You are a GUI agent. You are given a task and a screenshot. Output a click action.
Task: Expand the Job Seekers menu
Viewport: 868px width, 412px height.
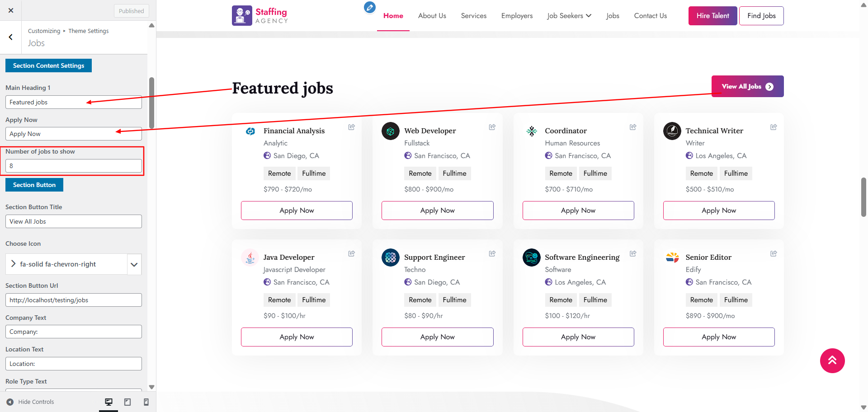(x=569, y=16)
